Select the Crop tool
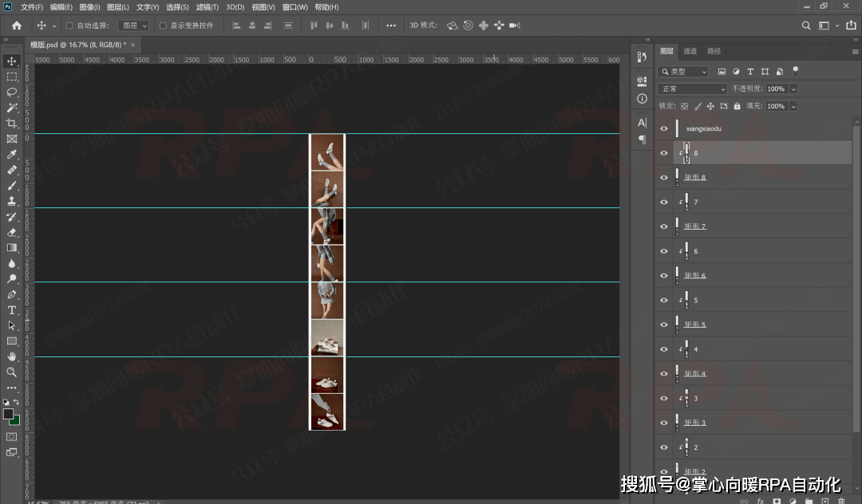 (12, 124)
